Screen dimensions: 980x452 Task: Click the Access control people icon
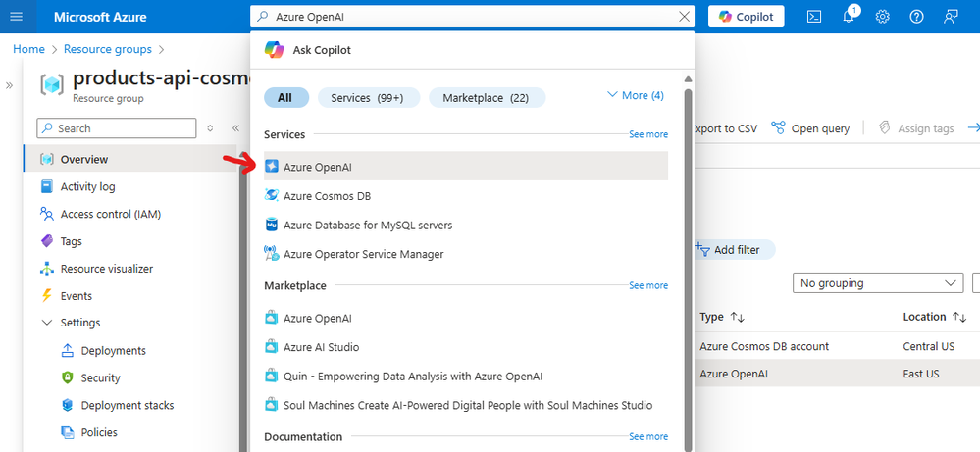47,214
